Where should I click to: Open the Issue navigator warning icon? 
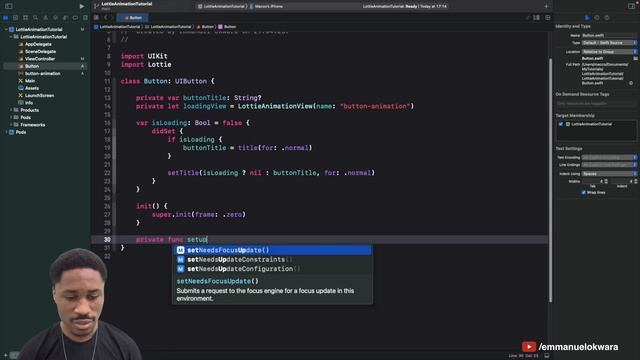pyautogui.click(x=45, y=18)
